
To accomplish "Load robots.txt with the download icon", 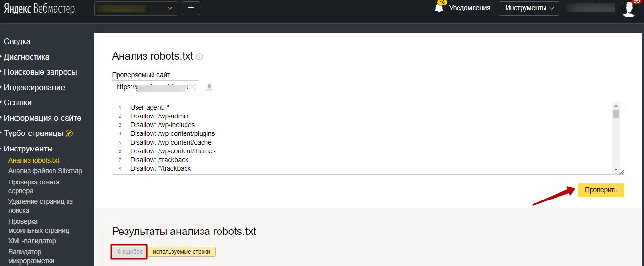I will tap(209, 87).
